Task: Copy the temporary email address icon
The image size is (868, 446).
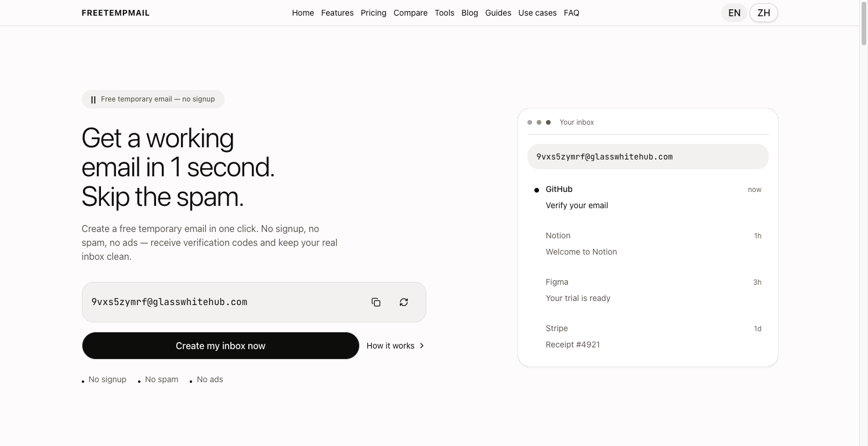Action: (x=376, y=302)
